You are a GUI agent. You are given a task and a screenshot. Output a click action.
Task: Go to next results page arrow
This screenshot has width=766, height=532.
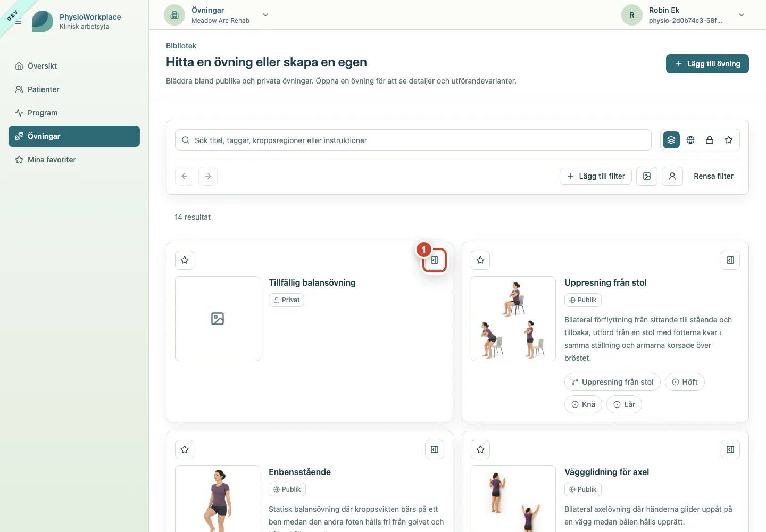pyautogui.click(x=208, y=176)
